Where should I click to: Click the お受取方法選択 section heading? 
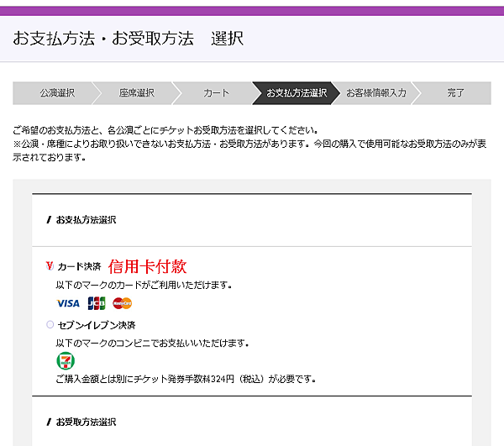(x=86, y=422)
